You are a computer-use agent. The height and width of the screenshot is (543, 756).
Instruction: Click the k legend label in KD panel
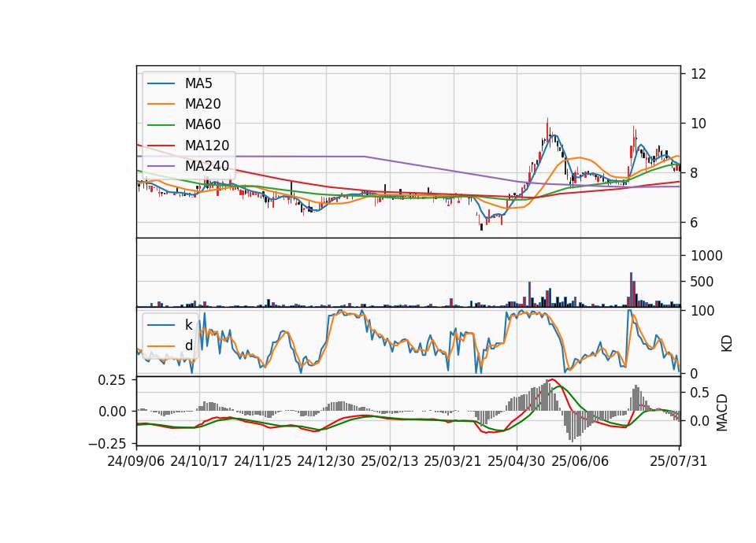point(189,325)
